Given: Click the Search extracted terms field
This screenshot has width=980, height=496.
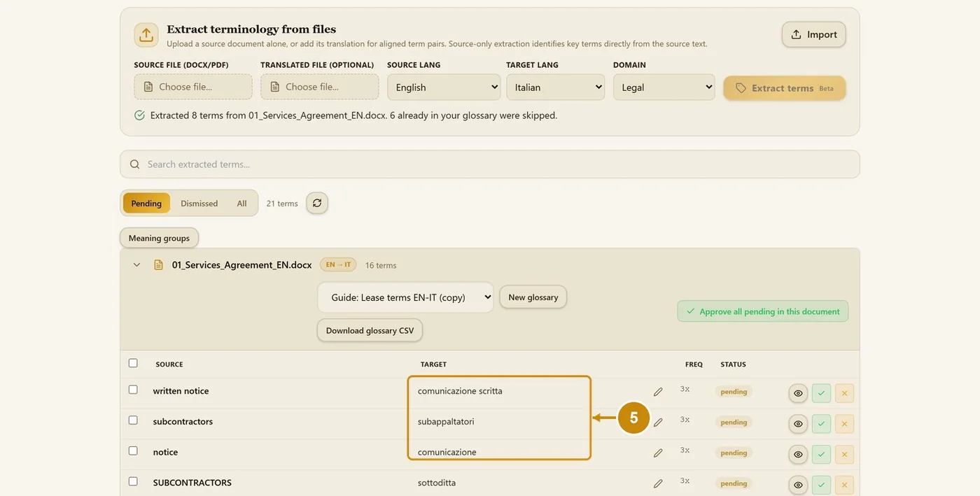Looking at the screenshot, I should point(490,164).
